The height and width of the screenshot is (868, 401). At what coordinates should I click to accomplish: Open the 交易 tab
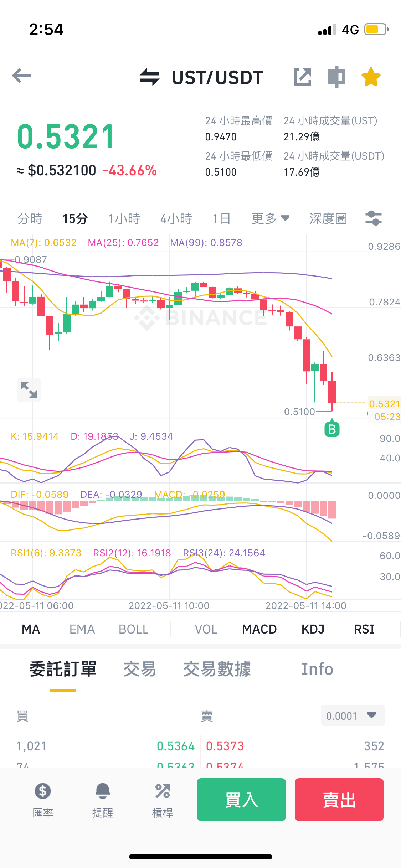140,669
